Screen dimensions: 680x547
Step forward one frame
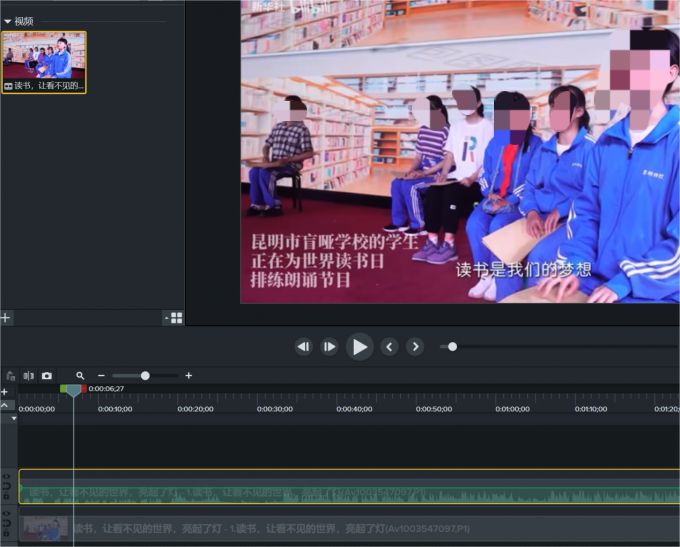click(329, 347)
